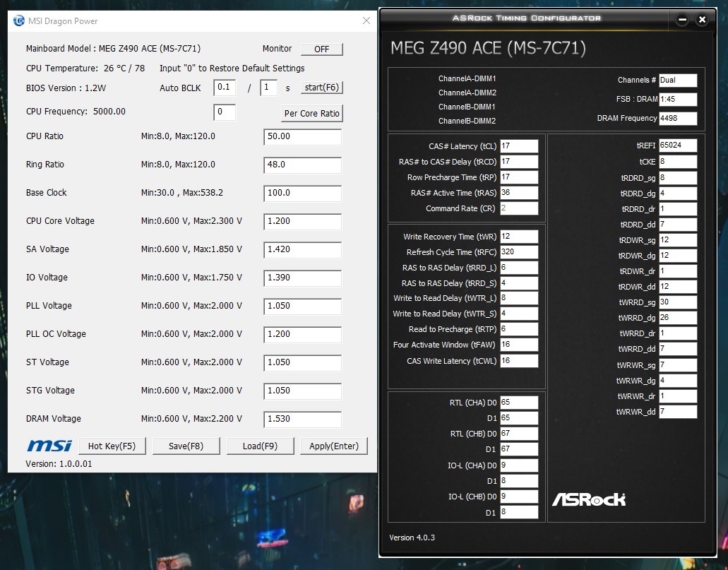Screen dimensions: 728x570
Task: Edit the tREFI field 65024
Action: point(678,146)
